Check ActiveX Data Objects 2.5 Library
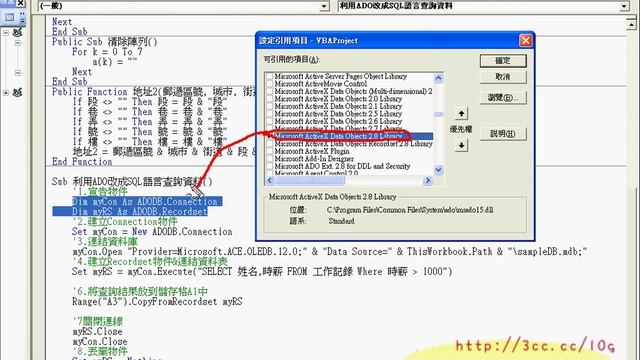640x360 pixels. (x=269, y=114)
